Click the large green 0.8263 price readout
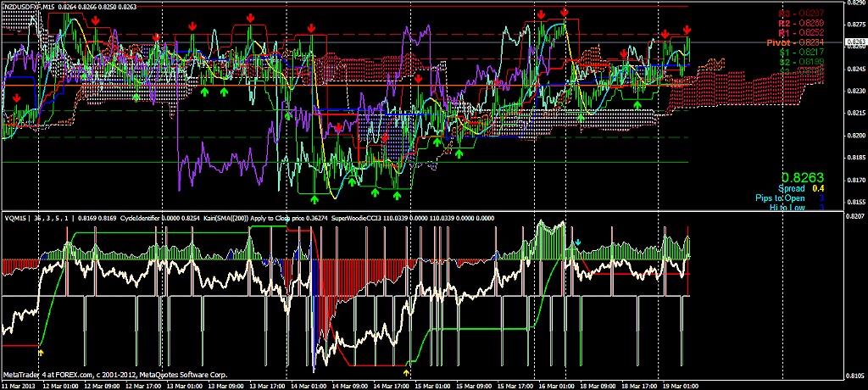Viewport: 868px width, 390px height. 801,178
